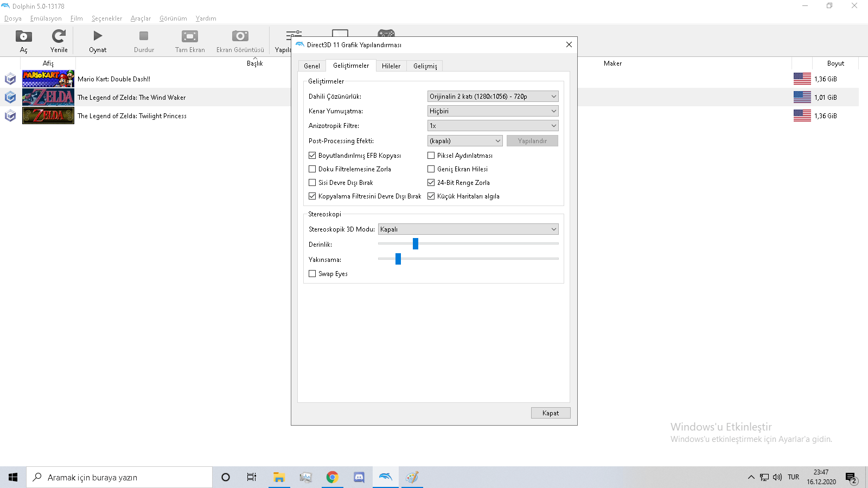
Task: Click the Kapat button
Action: click(551, 413)
